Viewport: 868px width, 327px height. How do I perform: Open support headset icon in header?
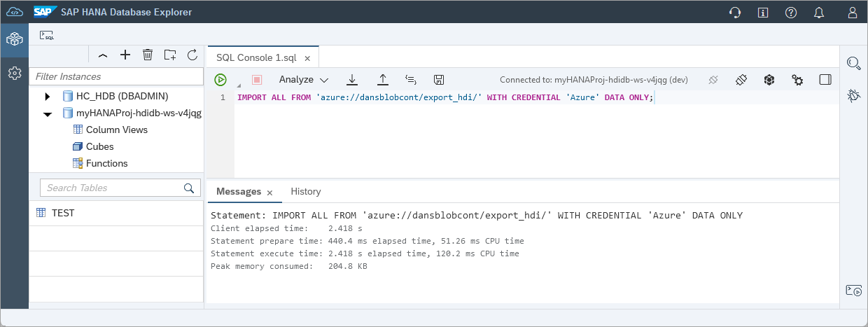[x=736, y=13]
